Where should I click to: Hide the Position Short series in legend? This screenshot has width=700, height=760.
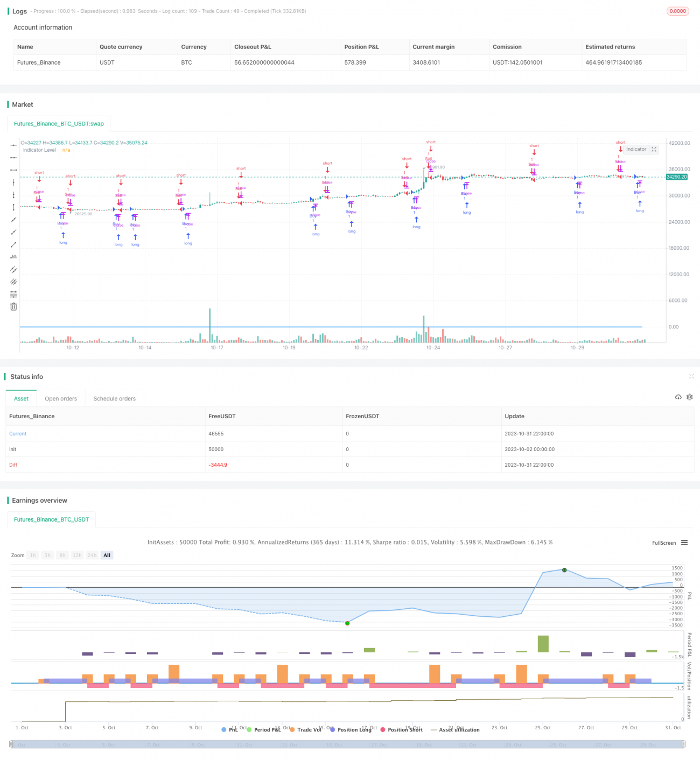click(402, 730)
